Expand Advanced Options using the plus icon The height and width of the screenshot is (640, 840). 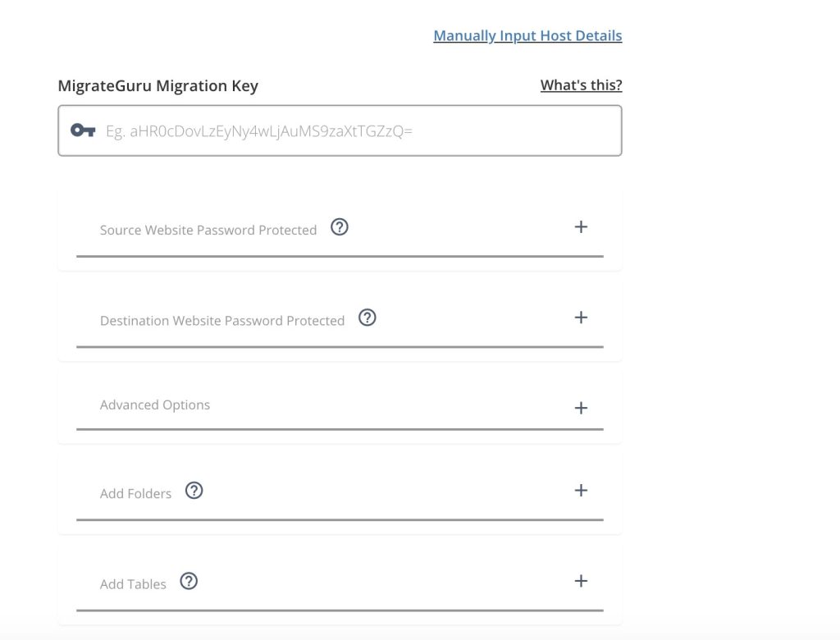click(581, 408)
